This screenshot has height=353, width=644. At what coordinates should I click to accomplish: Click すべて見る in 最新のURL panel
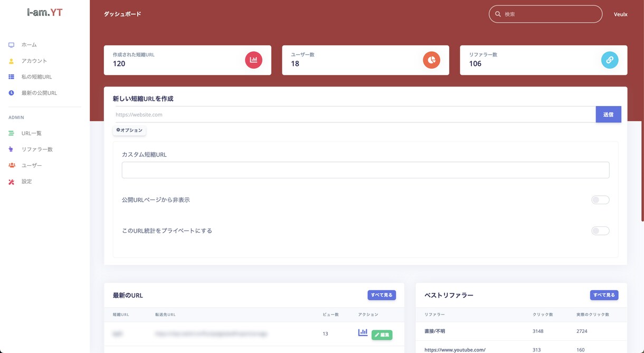point(382,295)
